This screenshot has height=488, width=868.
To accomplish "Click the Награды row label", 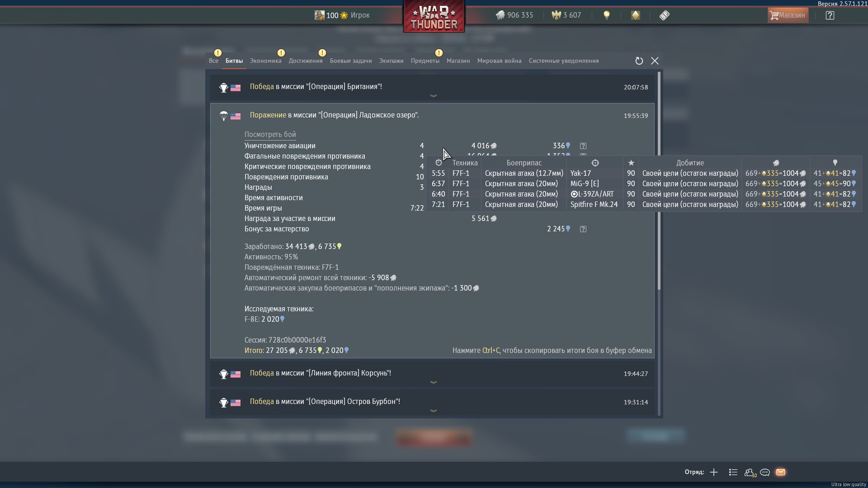I will (258, 188).
